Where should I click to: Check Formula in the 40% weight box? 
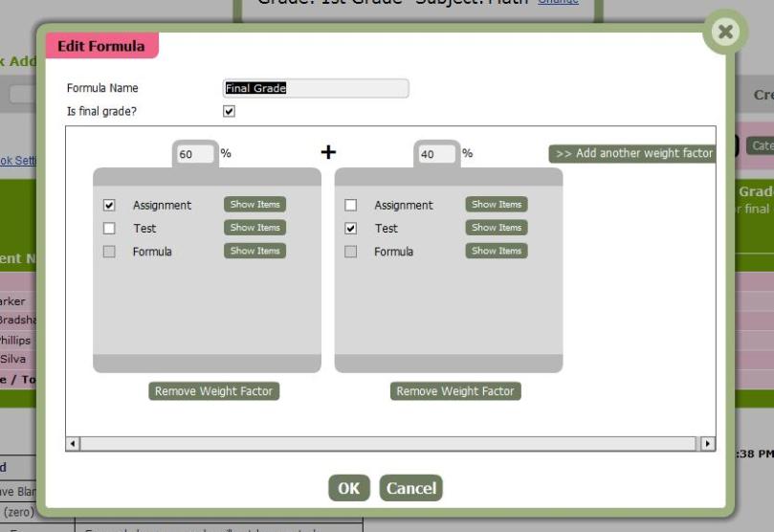350,252
